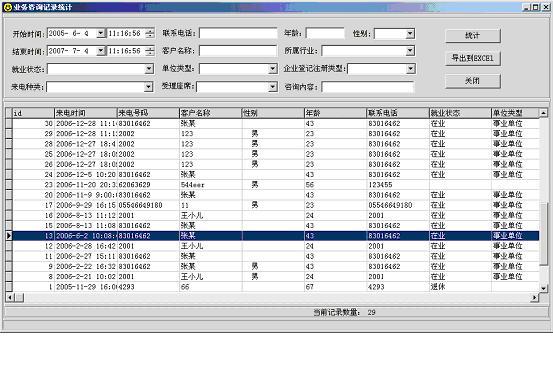Open the 受理座席 dropdown

[273, 87]
